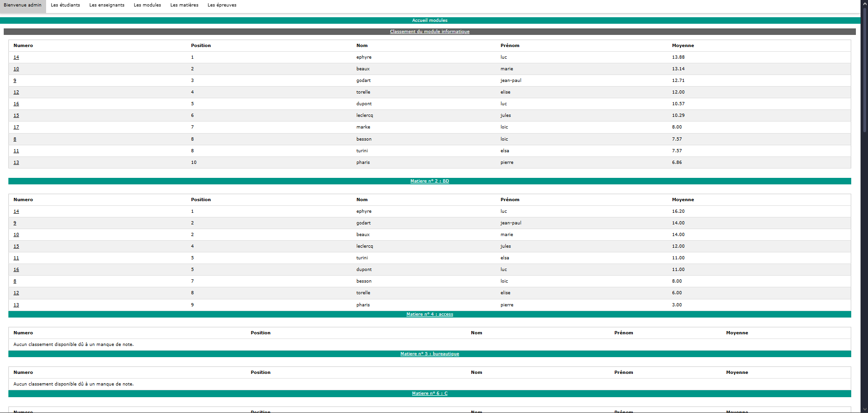868x413 pixels.
Task: Open Les épreuves menu item
Action: point(222,5)
